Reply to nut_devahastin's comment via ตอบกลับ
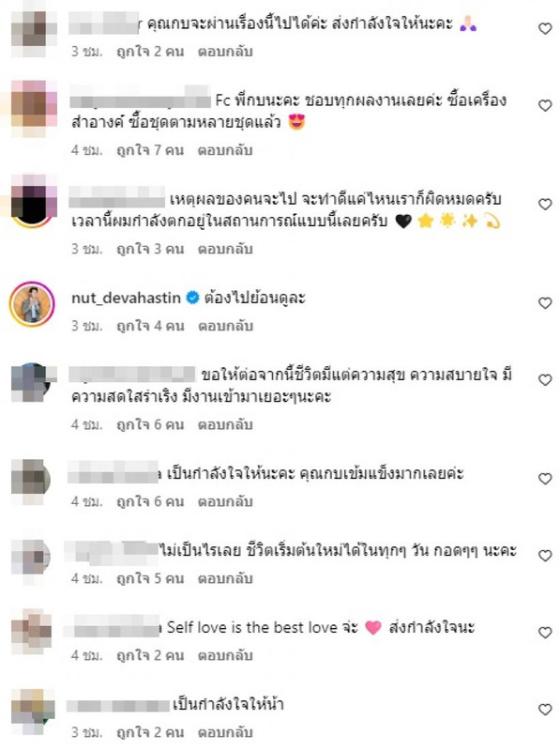The width and height of the screenshot is (560, 751). [x=225, y=326]
